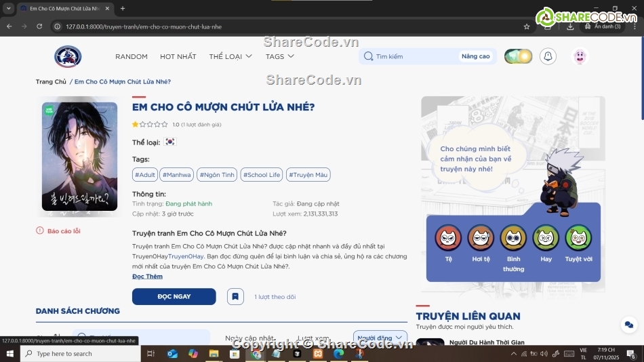Click the search magnifier icon
Viewport: 644px width, 362px height.
(x=368, y=56)
